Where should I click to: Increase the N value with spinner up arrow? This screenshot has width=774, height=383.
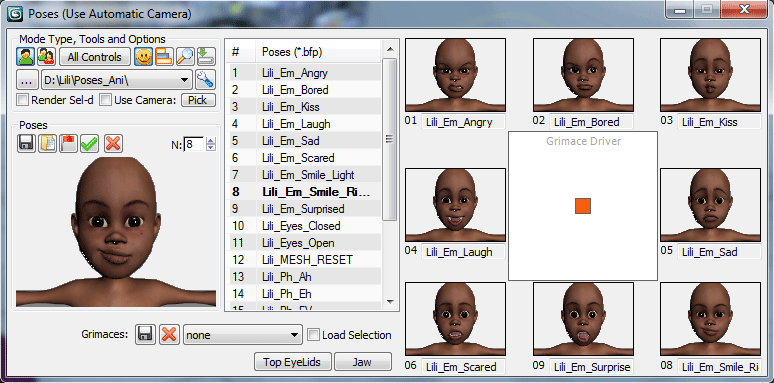click(211, 141)
